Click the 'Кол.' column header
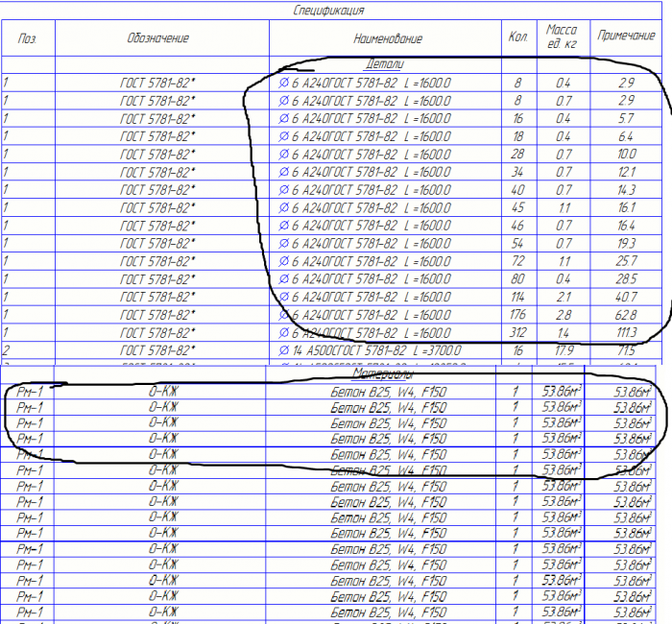This screenshot has width=672, height=624. (518, 37)
